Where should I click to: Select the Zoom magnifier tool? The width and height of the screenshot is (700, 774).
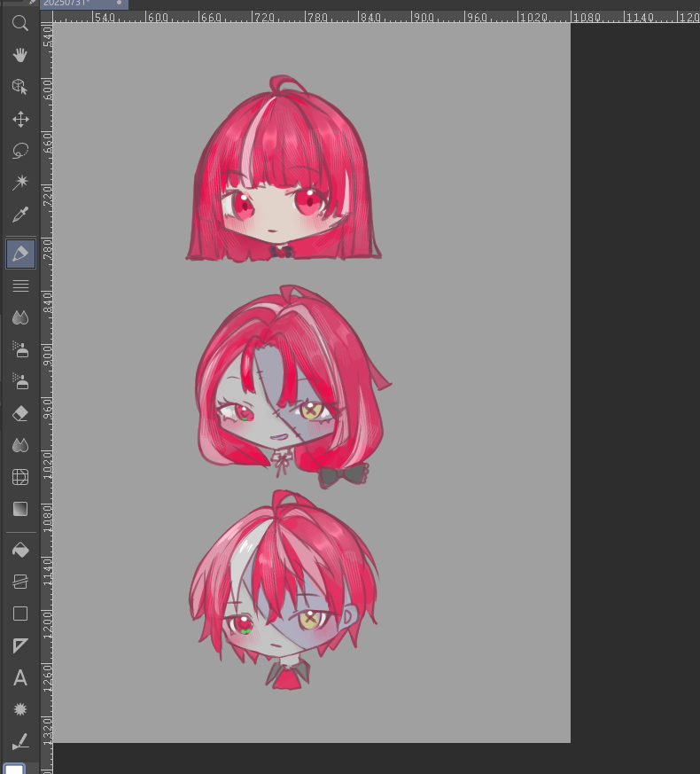(x=20, y=23)
